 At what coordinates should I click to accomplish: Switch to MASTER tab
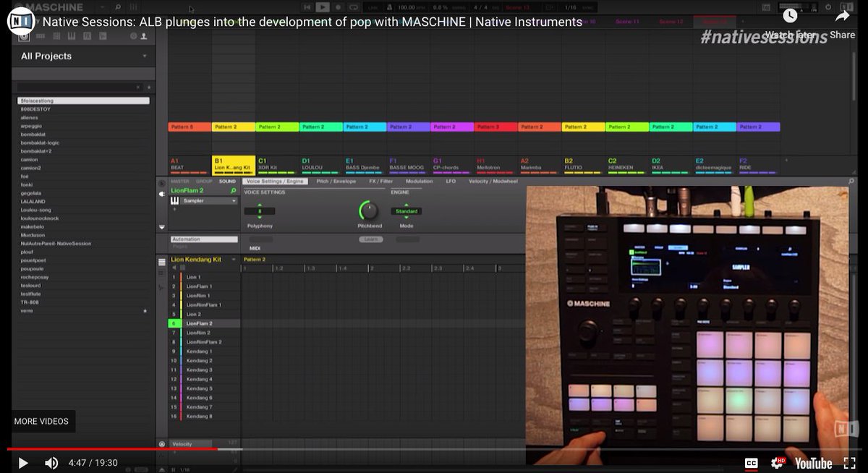(x=179, y=181)
